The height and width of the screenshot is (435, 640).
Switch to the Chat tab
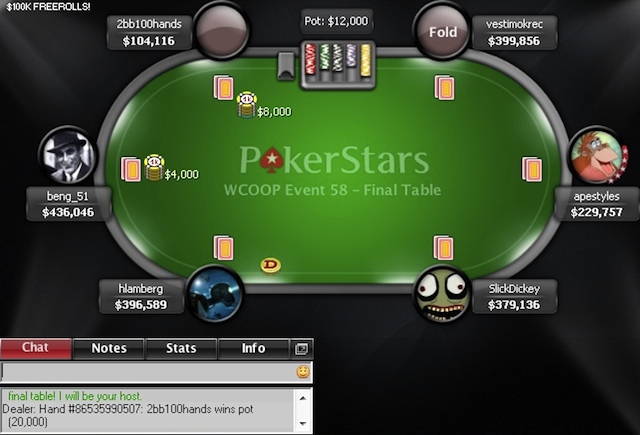(36, 348)
